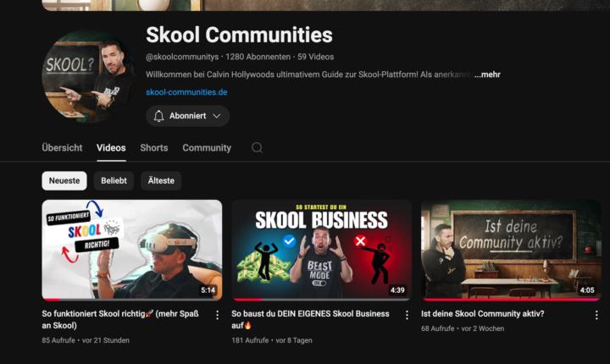Click the 4:05 duration badge
The width and height of the screenshot is (610, 364).
coord(587,290)
